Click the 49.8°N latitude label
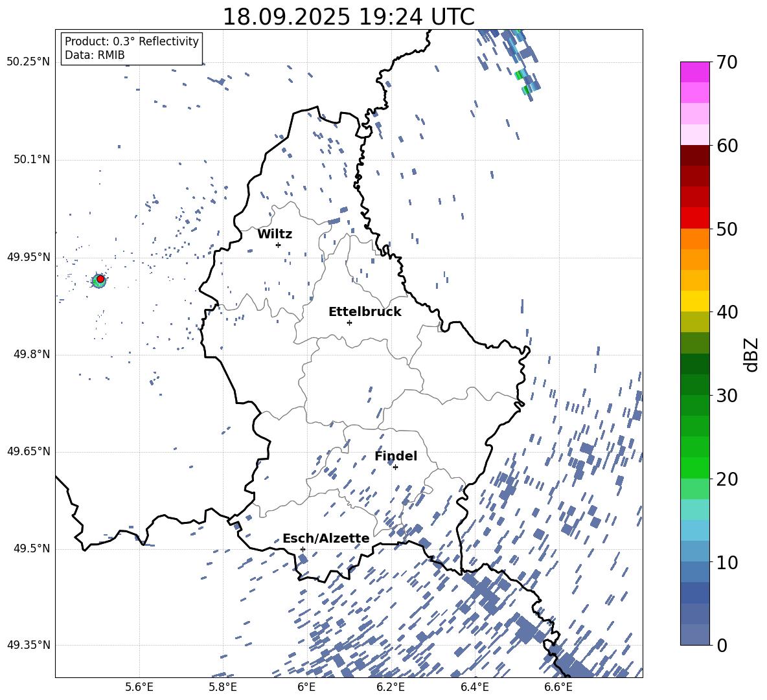Screen dimensions: 767x700 [31, 354]
